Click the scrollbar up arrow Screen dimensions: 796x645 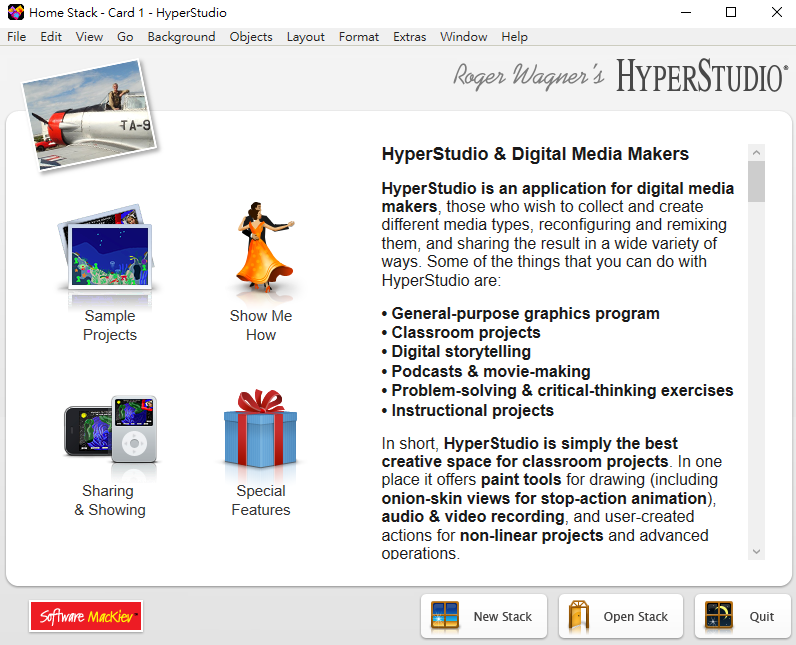click(x=756, y=153)
